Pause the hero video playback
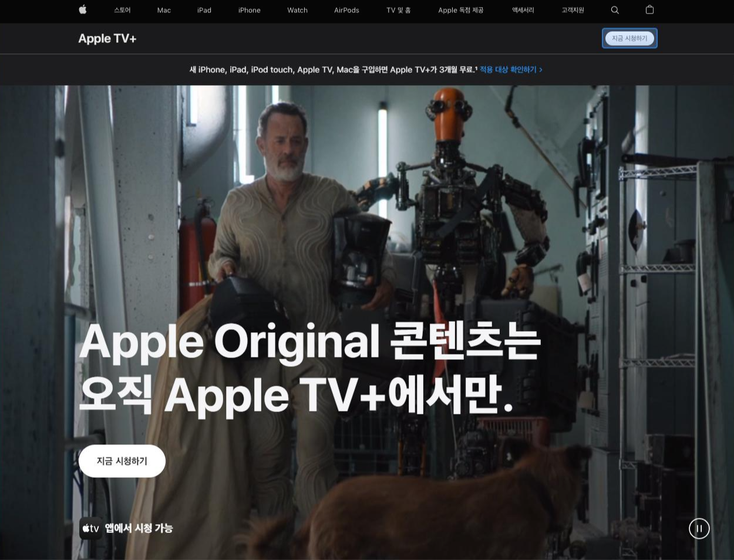The image size is (734, 560). (x=699, y=528)
